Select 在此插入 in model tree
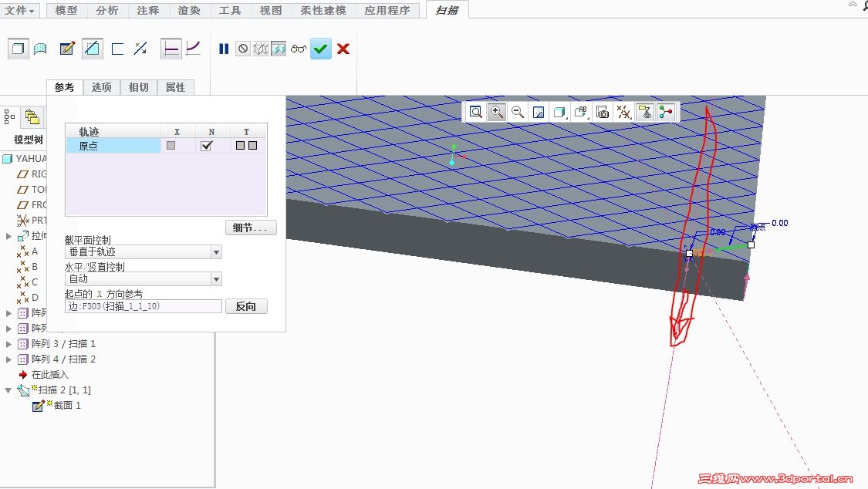 50,375
